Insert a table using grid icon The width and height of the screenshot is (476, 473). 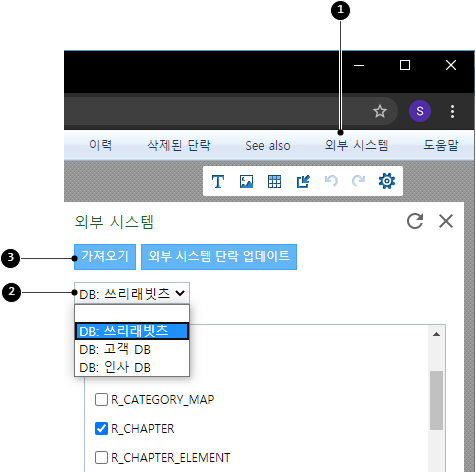click(x=274, y=182)
